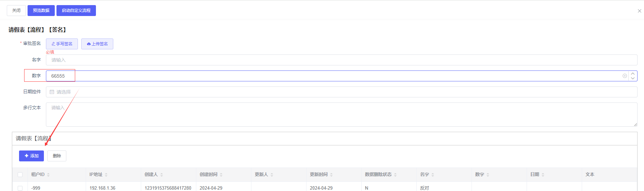This screenshot has height=191, width=644.
Task: Click 预览数据 button
Action: 41,11
